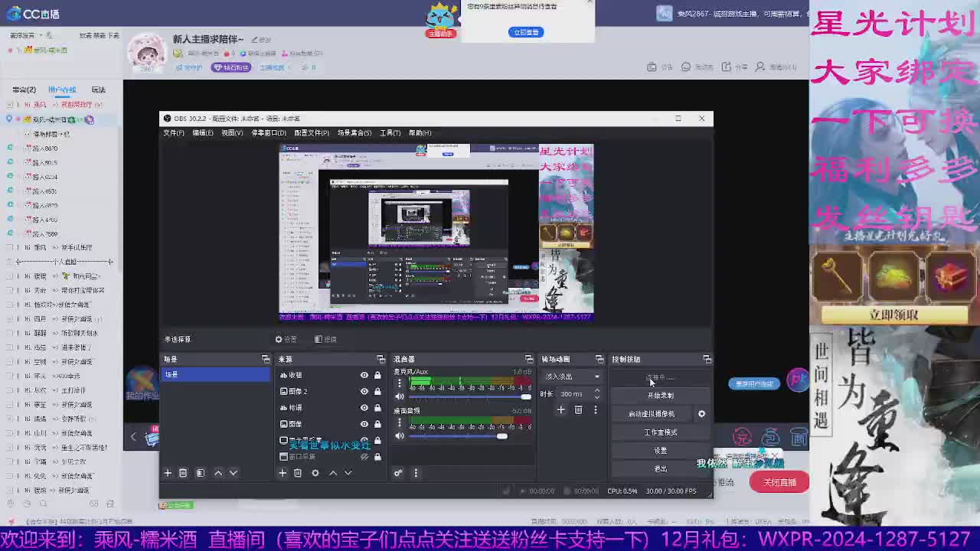Click the 主播助手 mascot icon

pos(441,19)
